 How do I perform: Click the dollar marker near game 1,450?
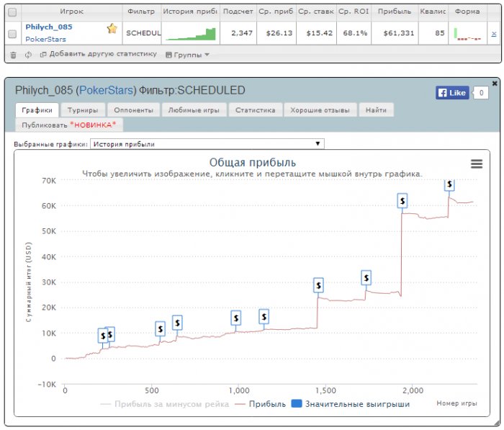pyautogui.click(x=318, y=285)
